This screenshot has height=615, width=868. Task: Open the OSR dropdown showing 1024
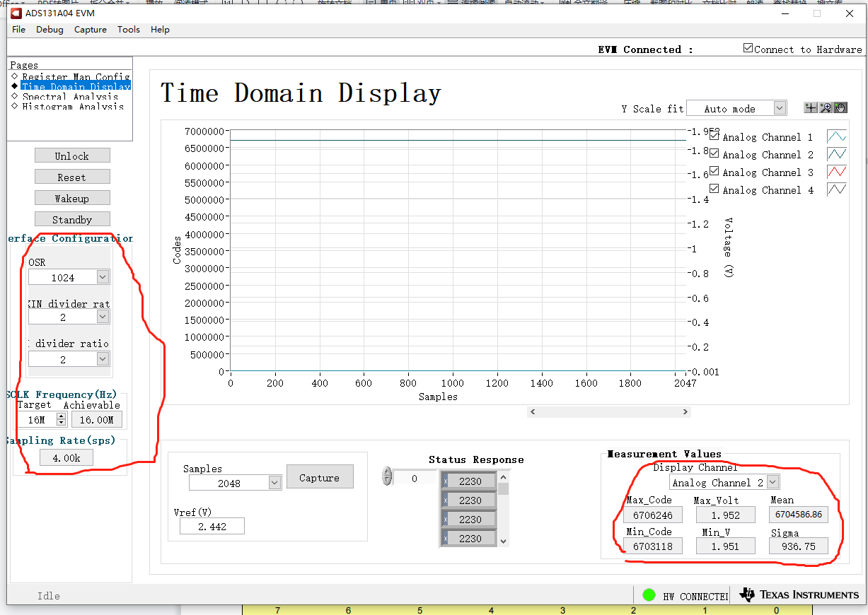pos(69,277)
